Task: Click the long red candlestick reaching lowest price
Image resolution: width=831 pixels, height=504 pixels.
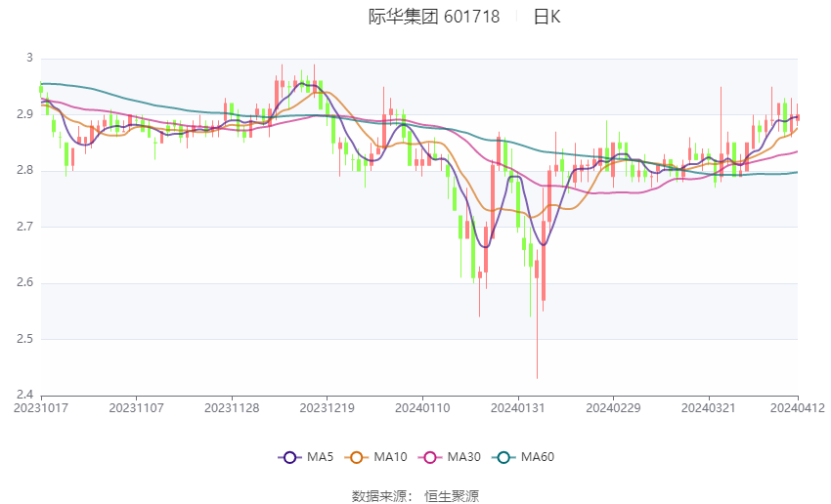Action: (x=537, y=314)
